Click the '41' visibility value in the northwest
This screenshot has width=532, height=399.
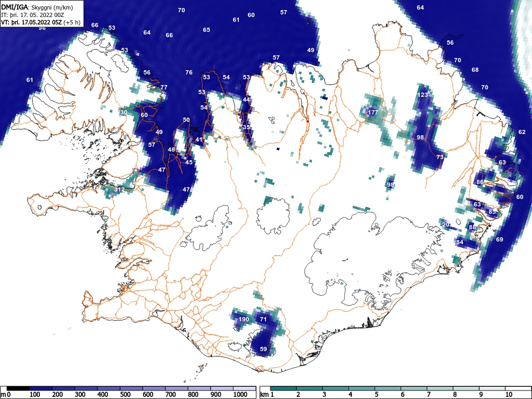[x=199, y=139]
